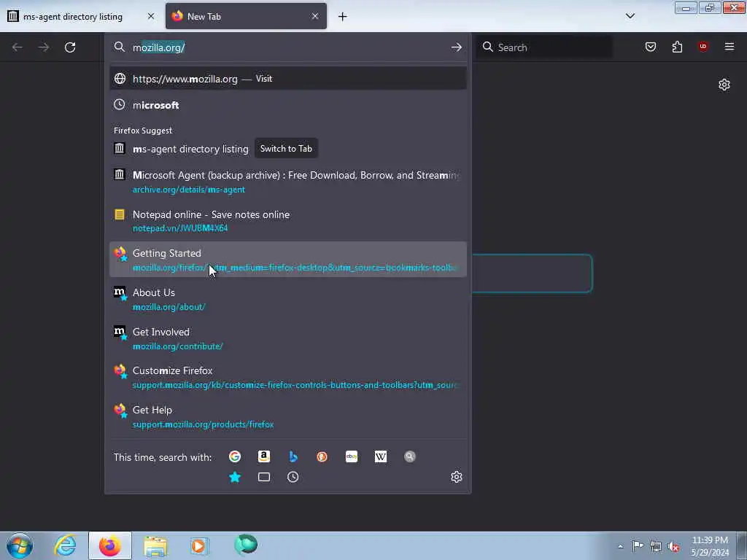Search this time with Bing icon

(293, 456)
